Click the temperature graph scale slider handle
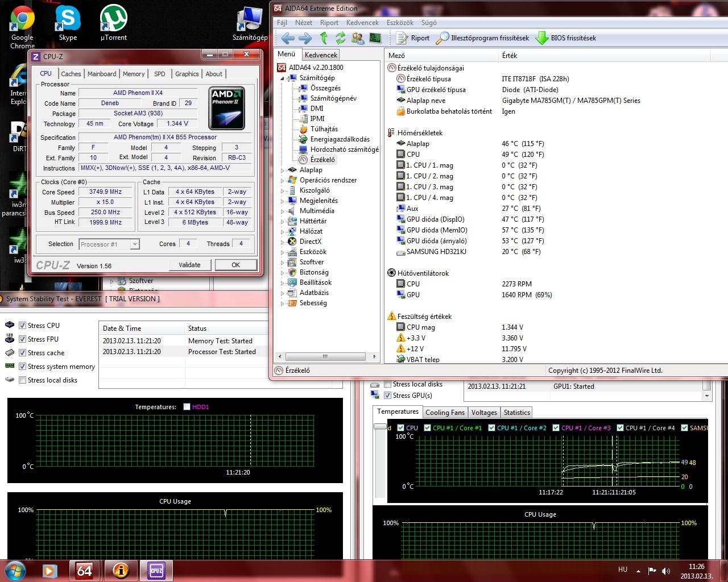Screen dimensions: 728x582 (x=379, y=426)
